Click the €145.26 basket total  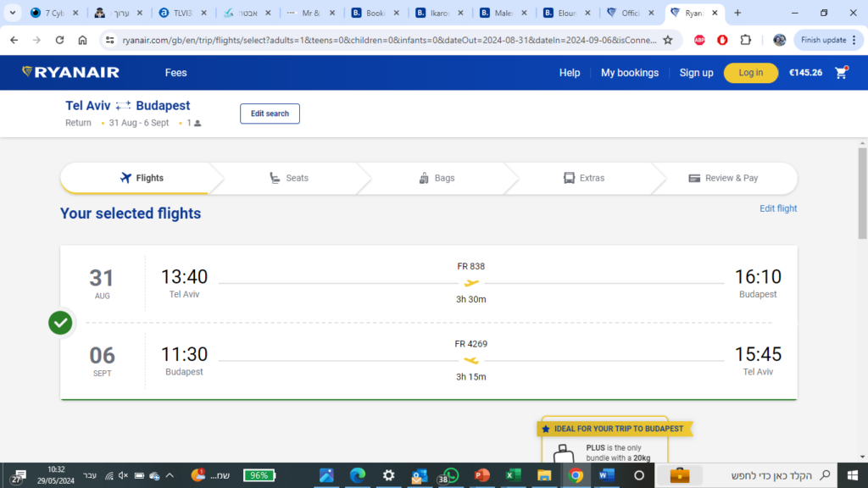point(805,73)
